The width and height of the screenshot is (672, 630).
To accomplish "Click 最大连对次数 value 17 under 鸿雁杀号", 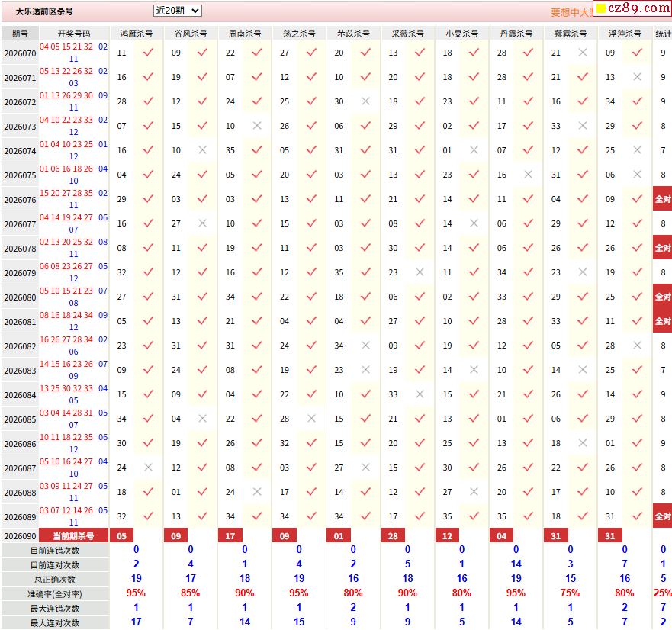I will 137,622.
